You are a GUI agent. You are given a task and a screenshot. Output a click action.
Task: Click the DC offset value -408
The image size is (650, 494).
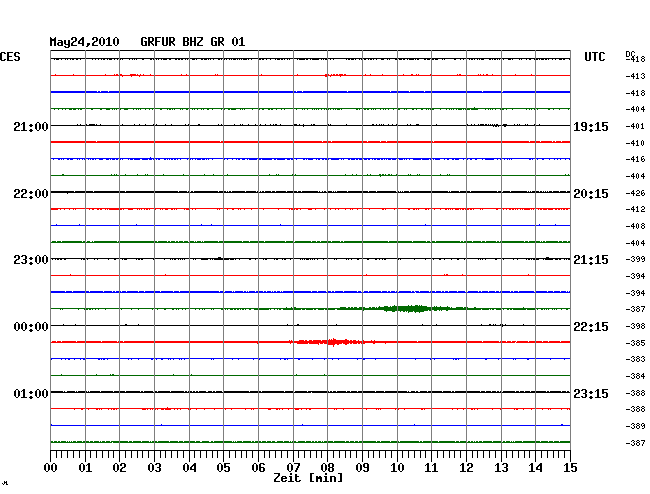coord(635,226)
